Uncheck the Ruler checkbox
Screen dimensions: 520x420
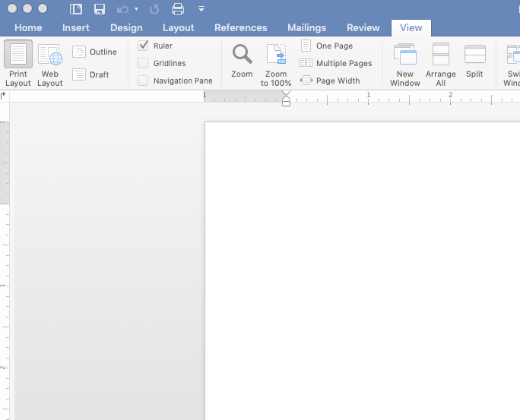[143, 46]
